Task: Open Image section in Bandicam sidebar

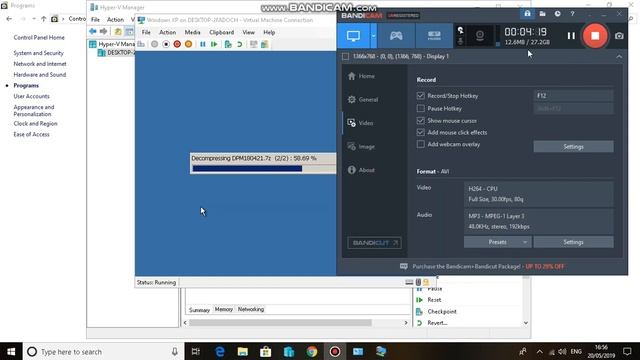Action: coord(361,147)
